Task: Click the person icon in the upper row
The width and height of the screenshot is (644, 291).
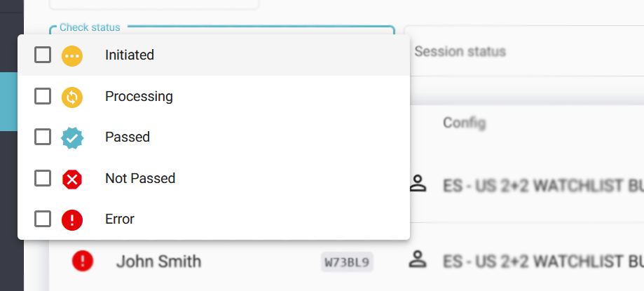Action: [x=418, y=184]
